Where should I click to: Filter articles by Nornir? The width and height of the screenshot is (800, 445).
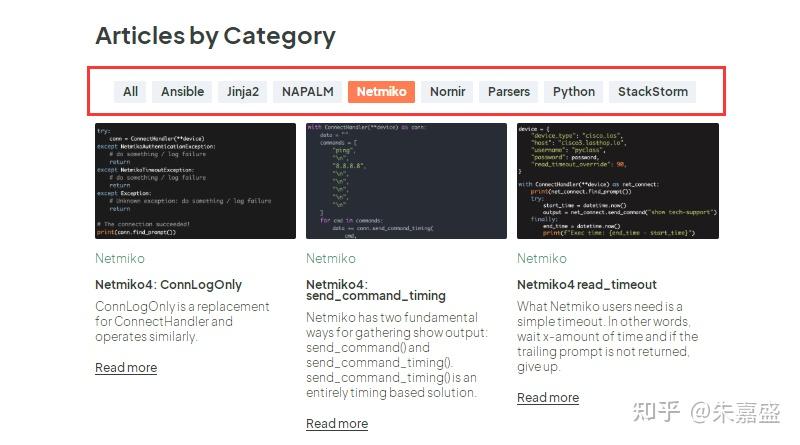[447, 92]
